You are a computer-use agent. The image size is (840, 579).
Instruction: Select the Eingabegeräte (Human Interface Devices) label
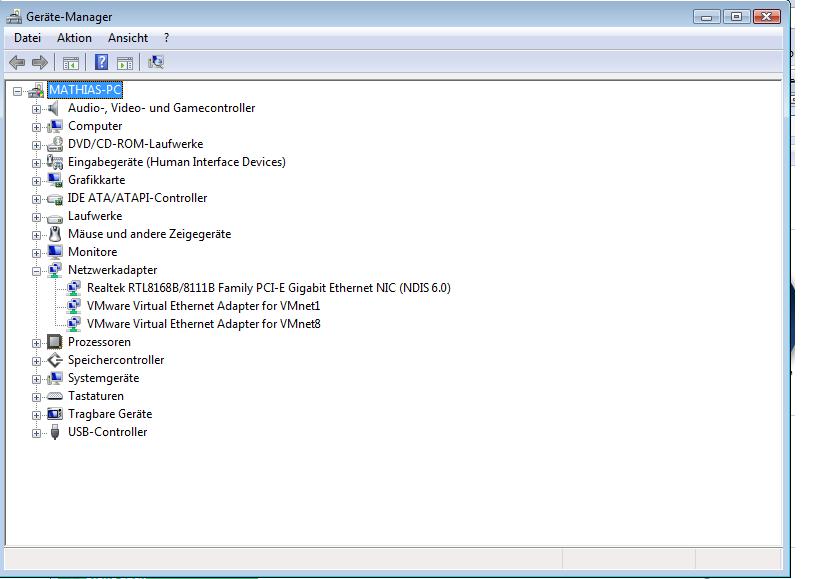(177, 162)
